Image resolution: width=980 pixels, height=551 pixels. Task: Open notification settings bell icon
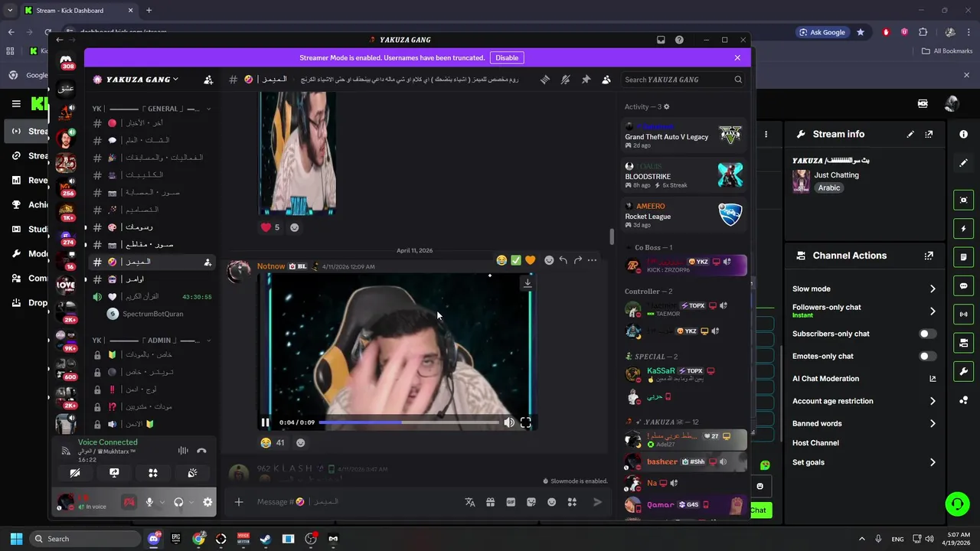tap(566, 80)
